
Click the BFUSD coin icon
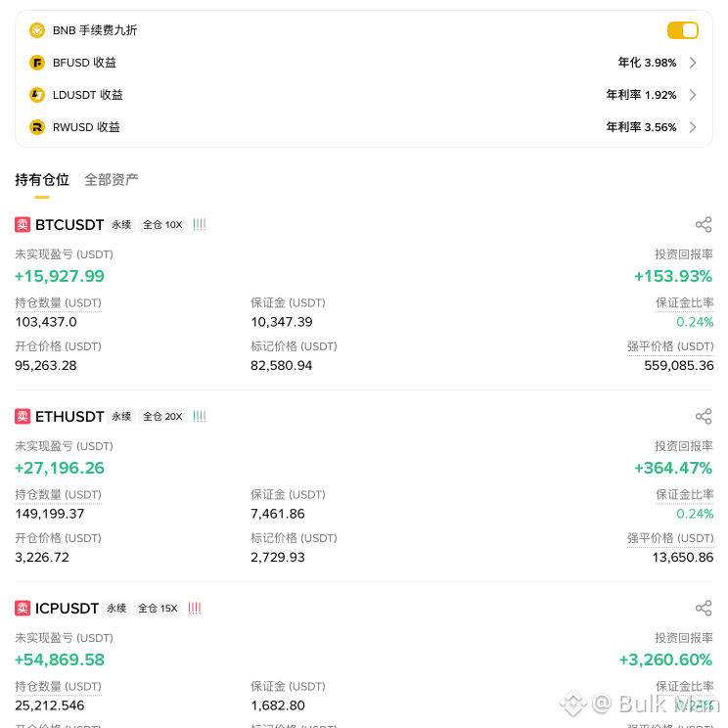(x=37, y=63)
